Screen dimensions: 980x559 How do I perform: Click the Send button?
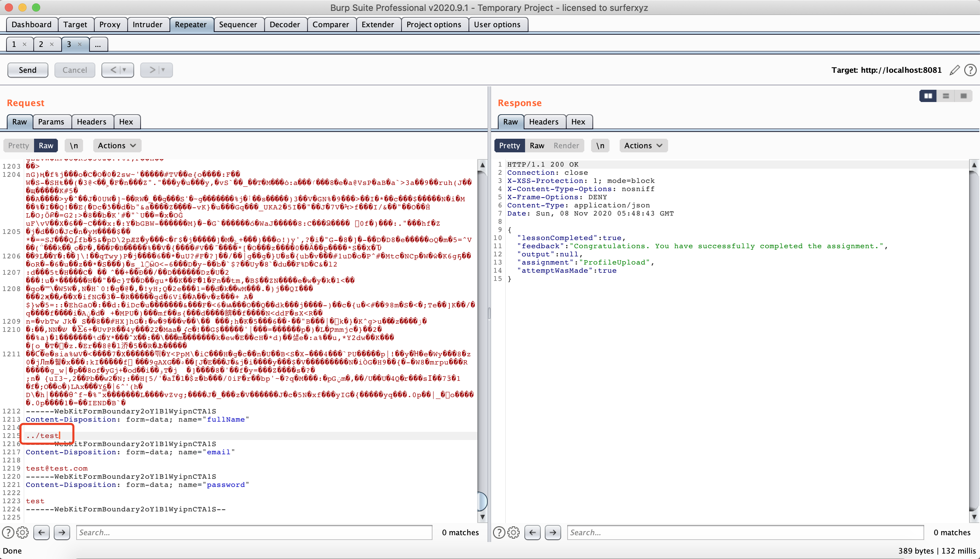click(x=28, y=70)
